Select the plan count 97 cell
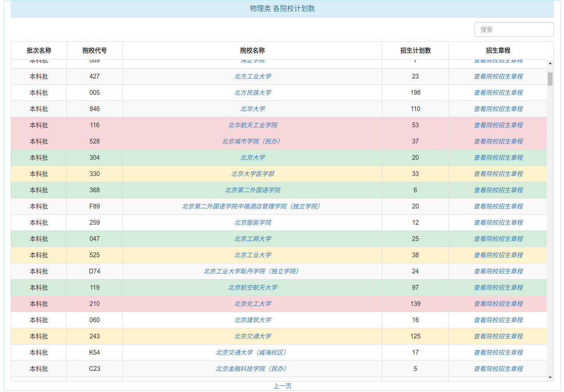564x392 pixels. [416, 288]
